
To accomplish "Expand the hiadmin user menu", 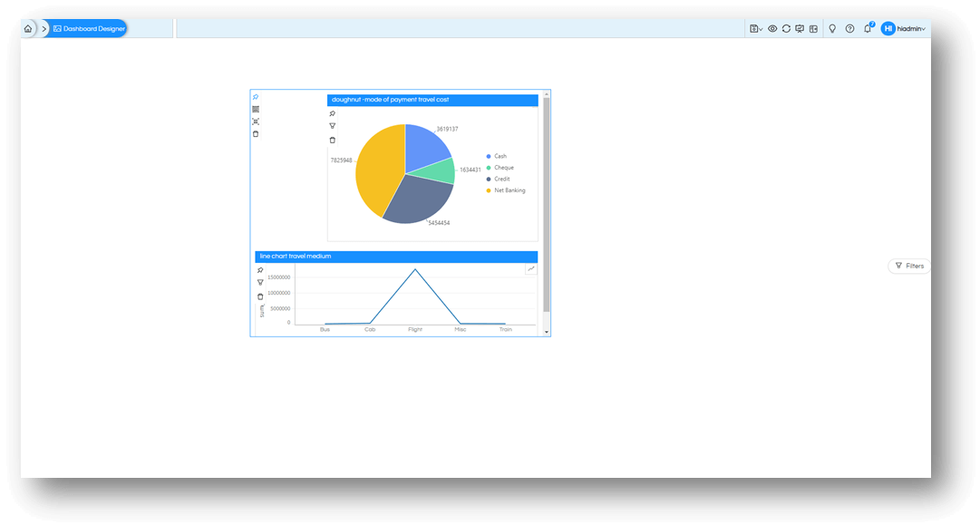I will point(910,29).
